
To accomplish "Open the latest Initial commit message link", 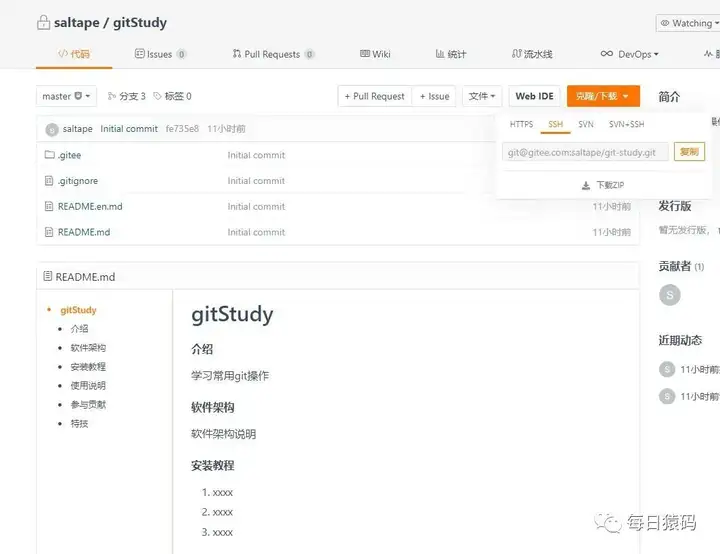I will click(x=129, y=129).
